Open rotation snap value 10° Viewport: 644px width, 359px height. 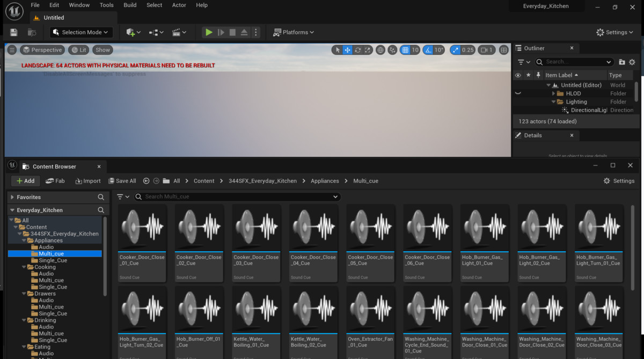coord(439,50)
